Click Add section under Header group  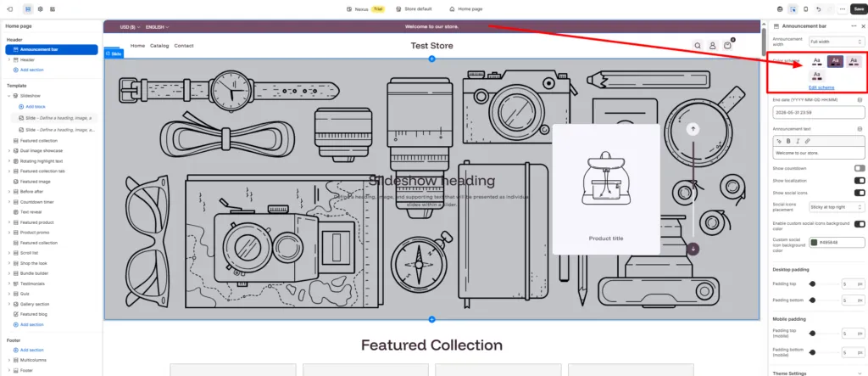pos(32,70)
